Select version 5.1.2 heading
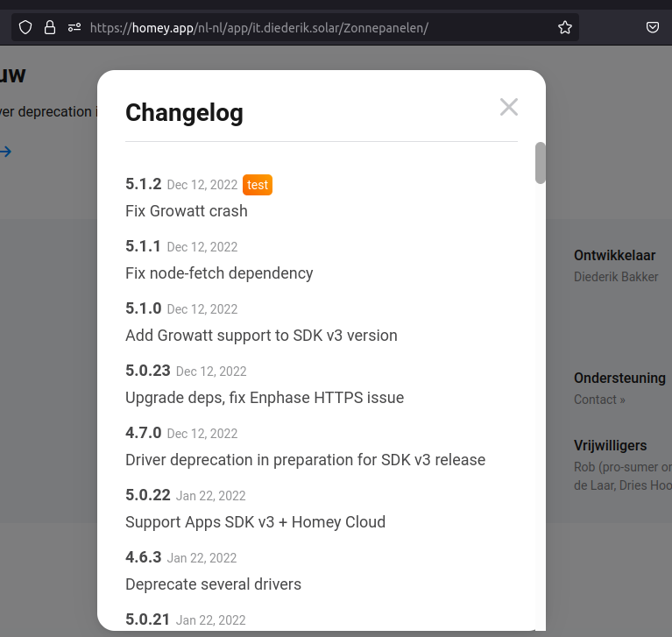672x637 pixels. (143, 184)
